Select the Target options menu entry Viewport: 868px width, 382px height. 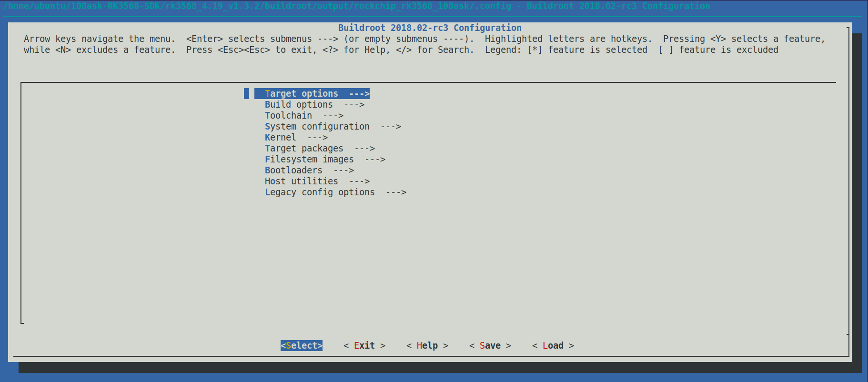(302, 94)
